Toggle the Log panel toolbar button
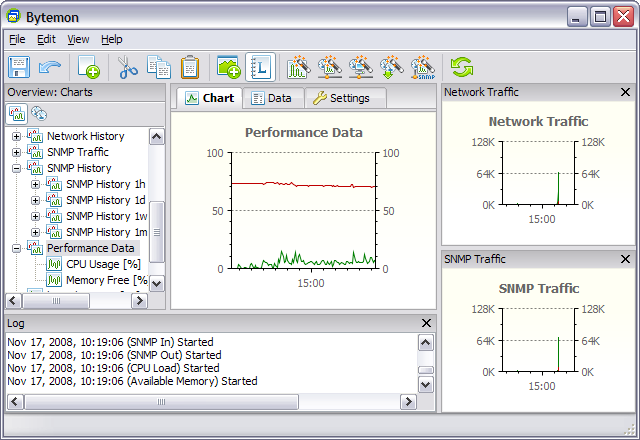 (261, 67)
